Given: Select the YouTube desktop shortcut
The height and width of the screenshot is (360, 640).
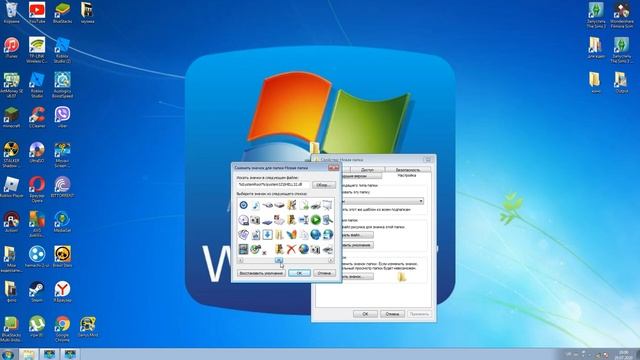Looking at the screenshot, I should click(x=37, y=12).
